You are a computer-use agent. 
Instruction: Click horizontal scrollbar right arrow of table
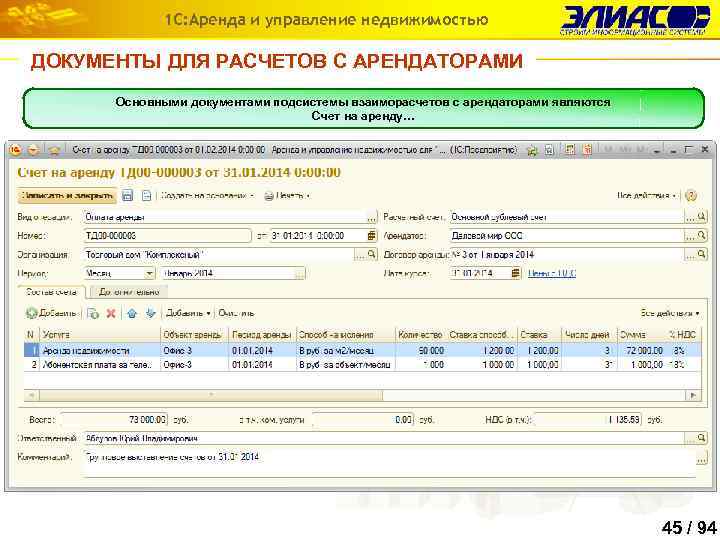point(693,395)
